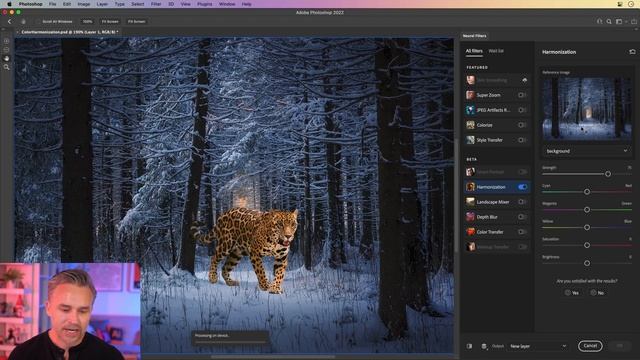
Task: Open the Filter menu
Action: [x=156, y=4]
